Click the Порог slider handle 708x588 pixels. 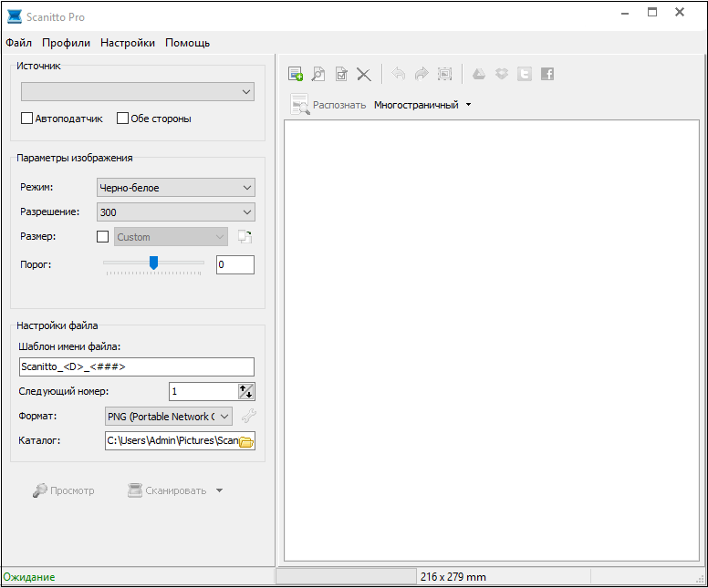coord(153,263)
